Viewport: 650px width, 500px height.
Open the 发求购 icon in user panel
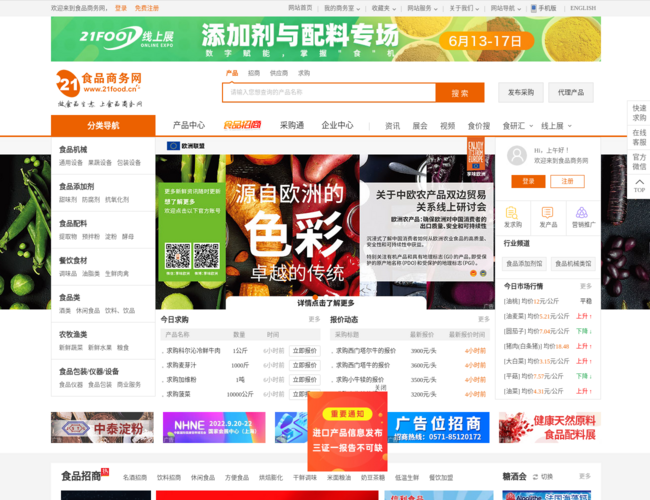click(x=513, y=218)
